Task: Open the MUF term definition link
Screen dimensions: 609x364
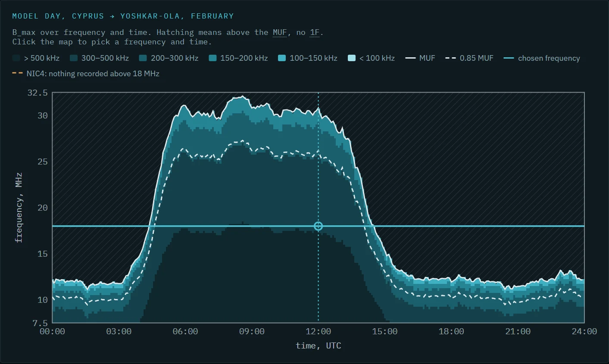Action: point(280,32)
